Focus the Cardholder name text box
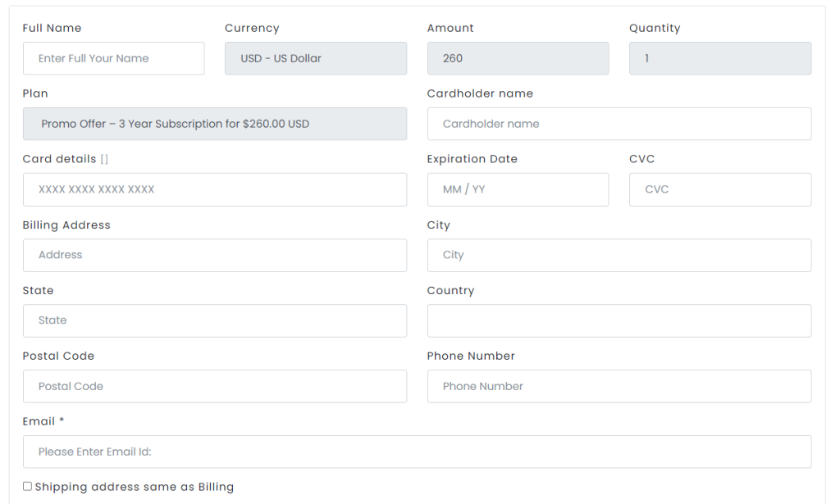Screen dimensions: 840x504 point(619,124)
